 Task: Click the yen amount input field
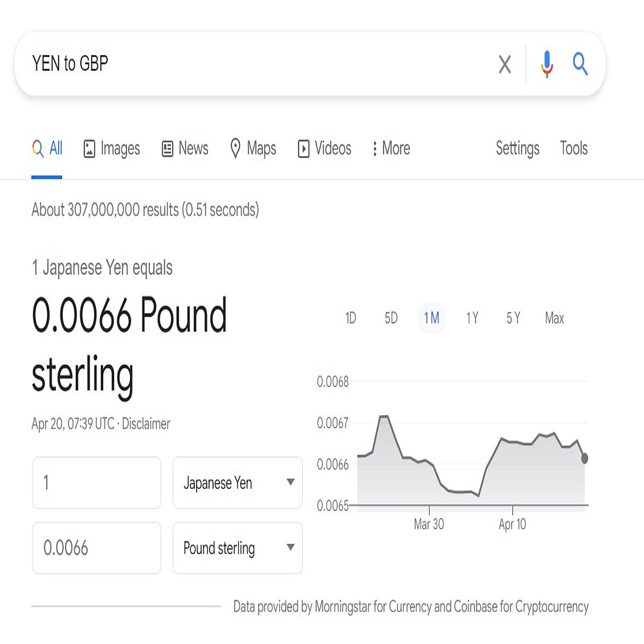[x=97, y=483]
